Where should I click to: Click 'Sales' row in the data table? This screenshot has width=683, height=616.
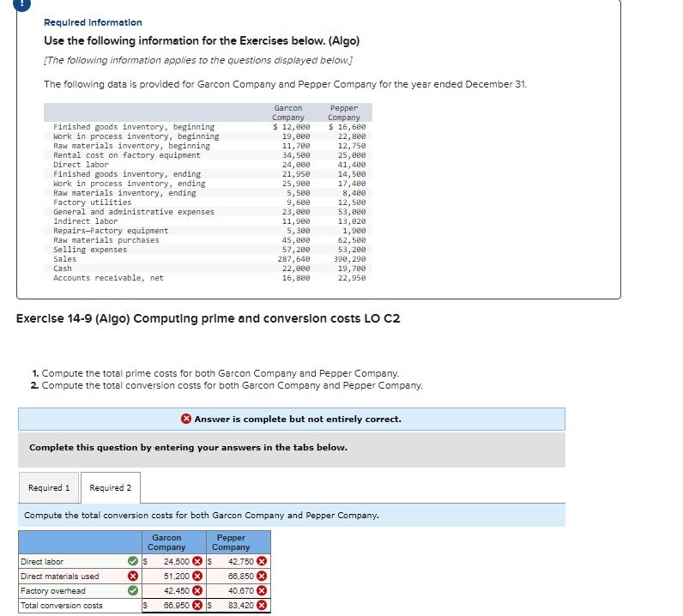(x=209, y=259)
